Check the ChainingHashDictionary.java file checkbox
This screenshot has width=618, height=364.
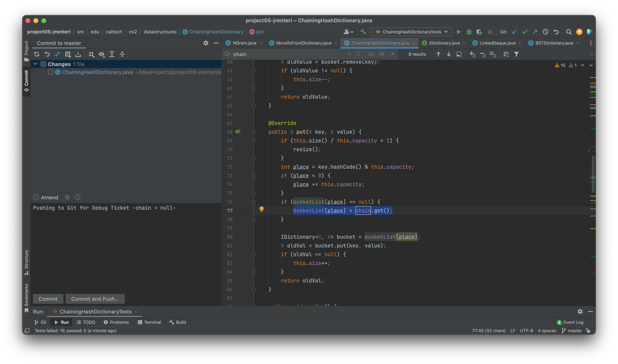pyautogui.click(x=51, y=72)
